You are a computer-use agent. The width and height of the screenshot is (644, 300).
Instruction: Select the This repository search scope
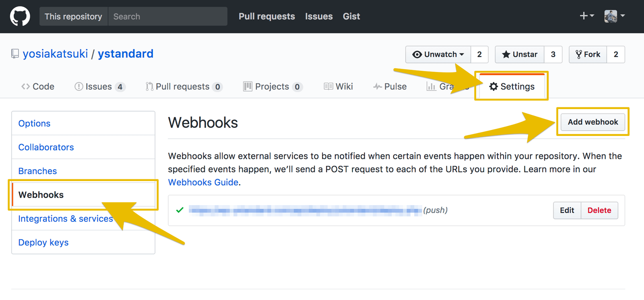coord(73,16)
